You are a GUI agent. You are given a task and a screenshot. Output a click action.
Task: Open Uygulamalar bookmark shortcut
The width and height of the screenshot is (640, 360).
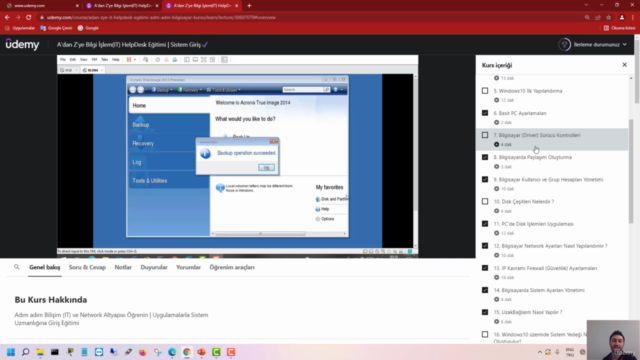click(x=20, y=28)
